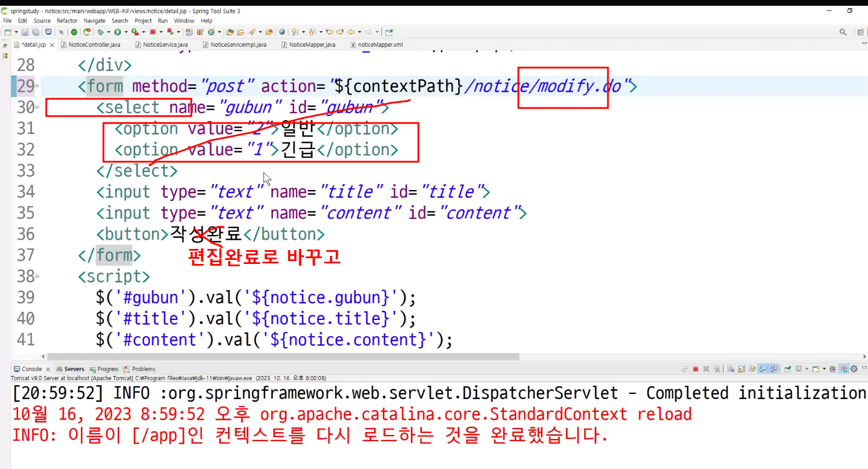Open the Navigate menu
The image size is (868, 469).
(95, 21)
